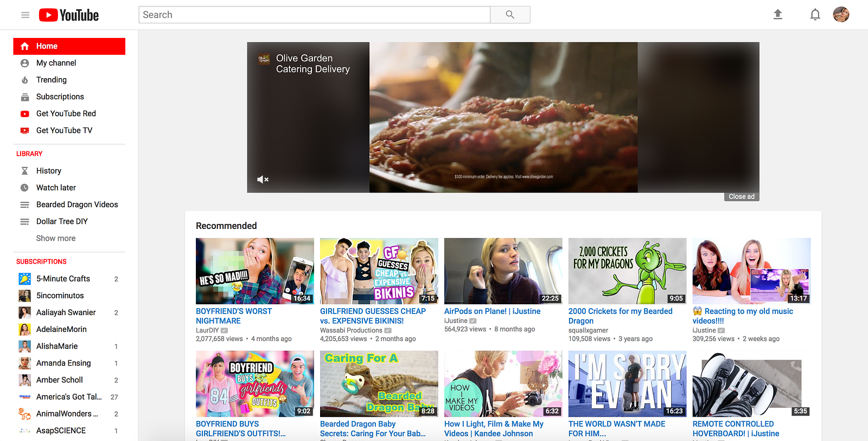The width and height of the screenshot is (868, 441).
Task: Open the THE WORLD WASN'T MADE FOR HIM title
Action: pyautogui.click(x=617, y=429)
